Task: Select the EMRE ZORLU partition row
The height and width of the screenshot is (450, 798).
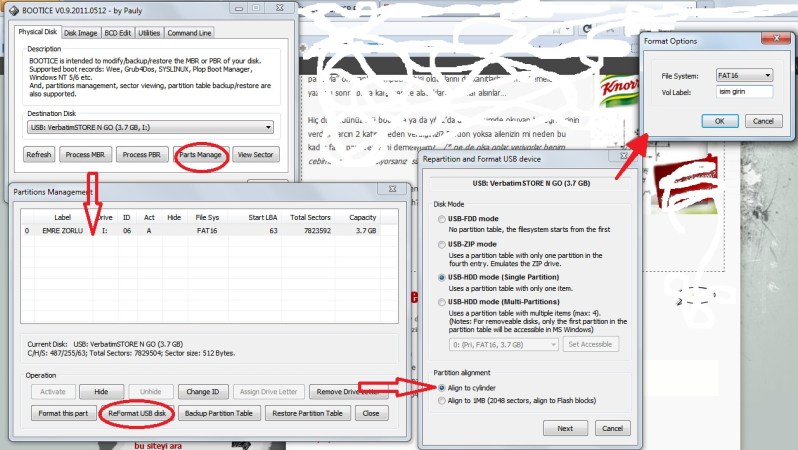Action: coord(201,231)
